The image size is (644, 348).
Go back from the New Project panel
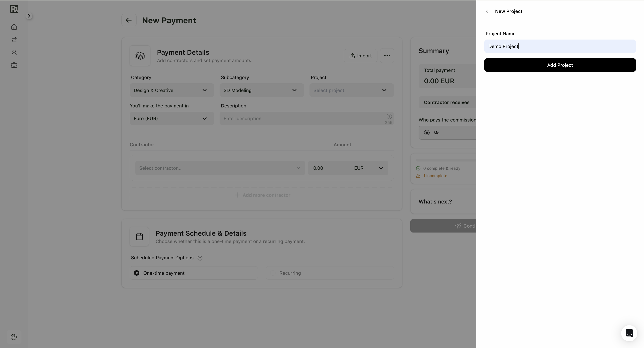coord(487,11)
